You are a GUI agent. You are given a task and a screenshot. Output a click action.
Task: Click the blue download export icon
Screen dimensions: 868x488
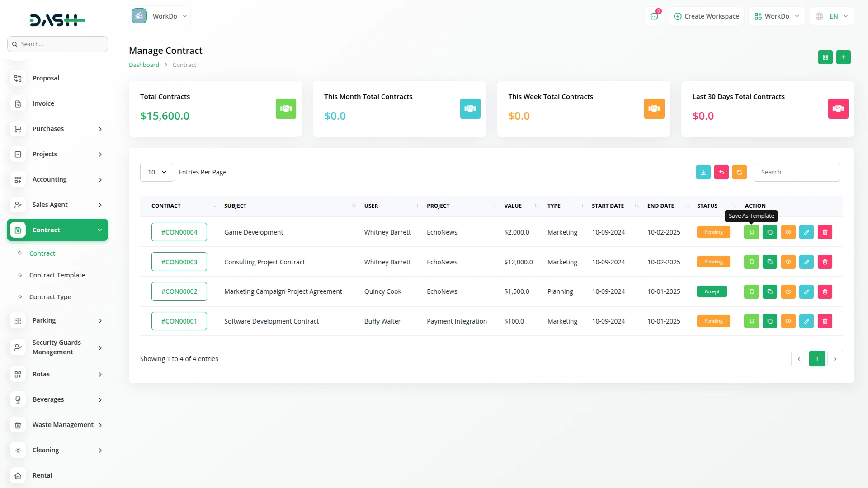tap(703, 172)
